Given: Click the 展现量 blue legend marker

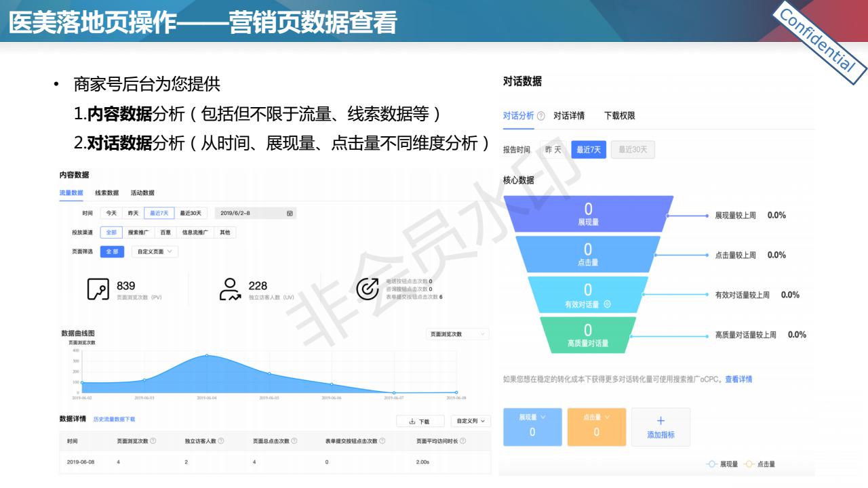Looking at the screenshot, I should (x=711, y=464).
